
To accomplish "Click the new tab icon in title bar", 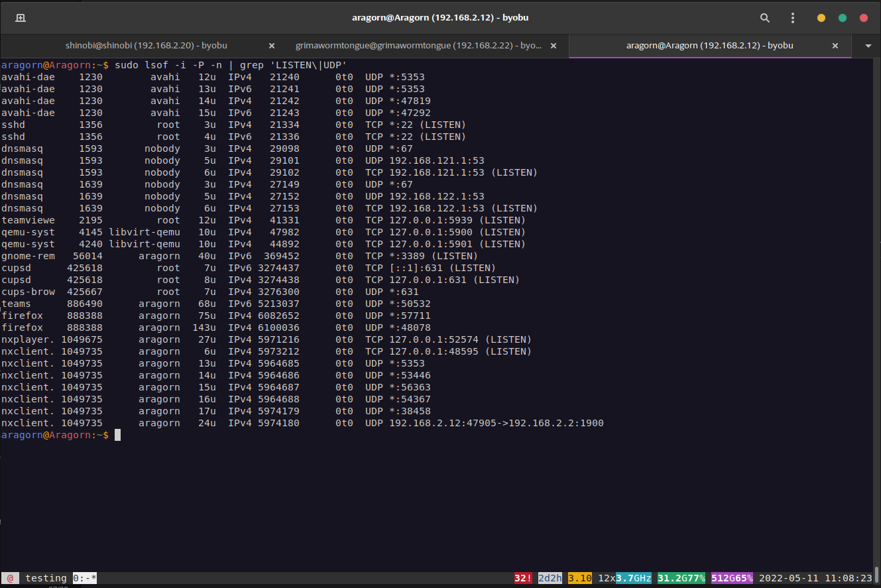I will pyautogui.click(x=21, y=18).
